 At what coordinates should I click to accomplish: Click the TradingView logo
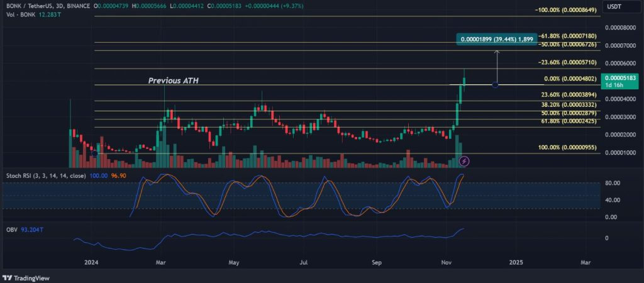coord(26,278)
